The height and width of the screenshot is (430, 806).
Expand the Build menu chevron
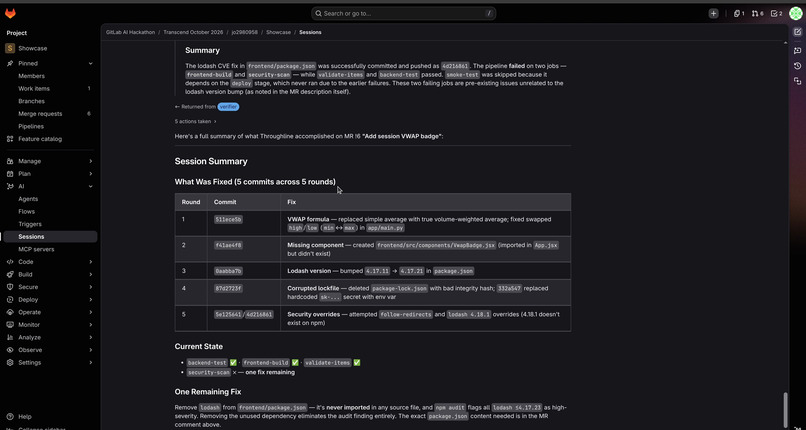pos(90,274)
